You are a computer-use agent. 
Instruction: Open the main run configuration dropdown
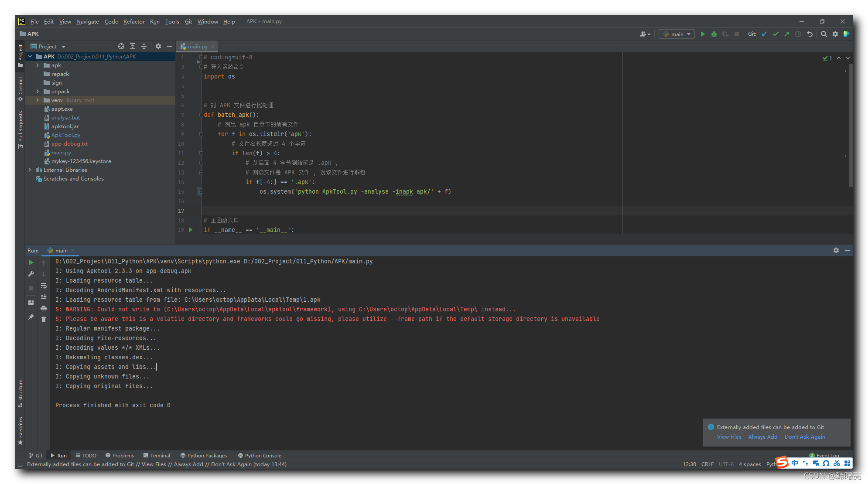(677, 34)
